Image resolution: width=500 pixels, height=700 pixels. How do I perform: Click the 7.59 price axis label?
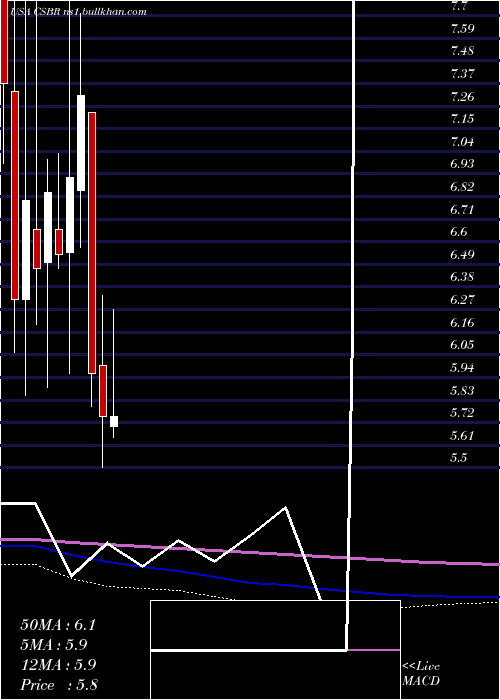coord(462,29)
